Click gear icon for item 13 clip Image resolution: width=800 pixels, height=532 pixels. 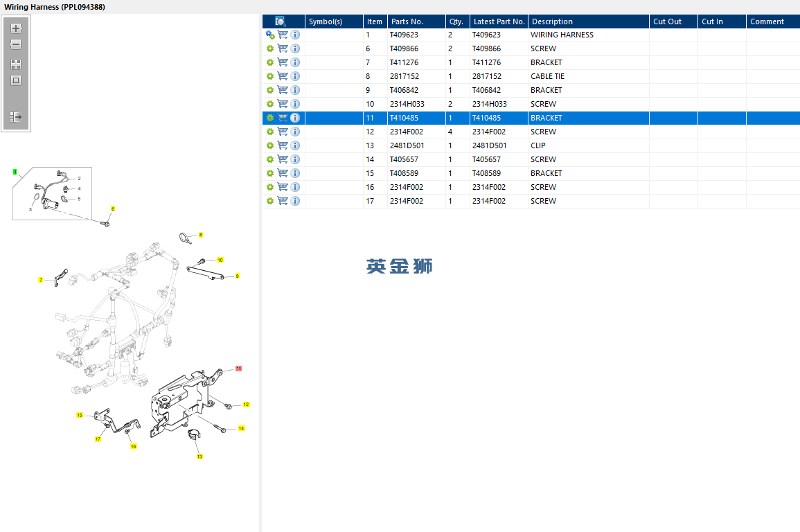coord(270,145)
